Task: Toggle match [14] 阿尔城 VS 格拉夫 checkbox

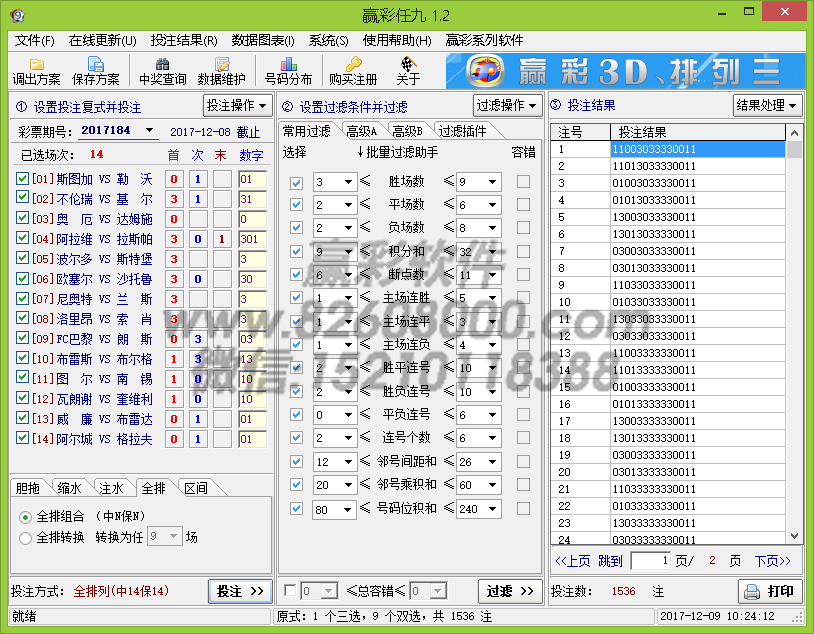Action: pyautogui.click(x=22, y=438)
